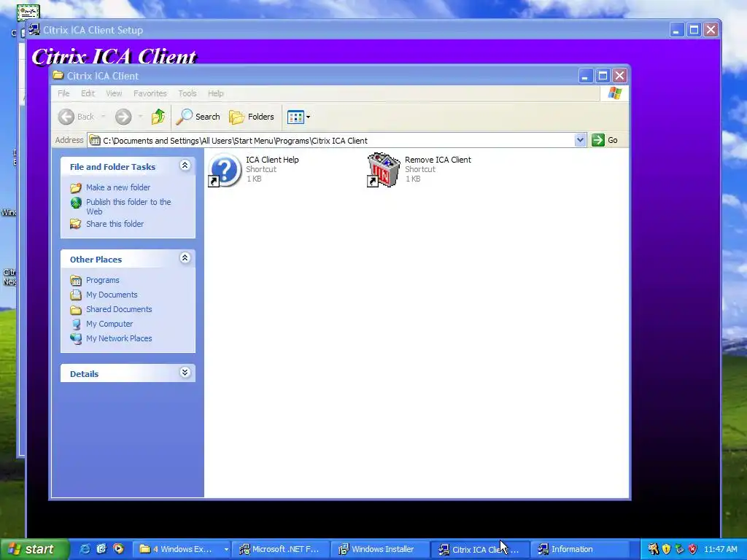The width and height of the screenshot is (747, 560).
Task: Select the Remove ICA Client shortcut icon
Action: [x=384, y=170]
